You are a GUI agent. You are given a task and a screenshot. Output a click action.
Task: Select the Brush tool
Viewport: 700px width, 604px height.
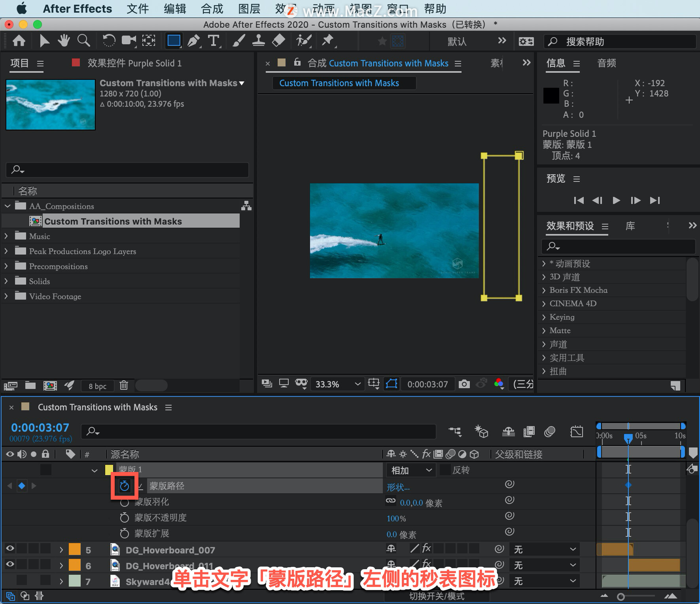coord(238,40)
